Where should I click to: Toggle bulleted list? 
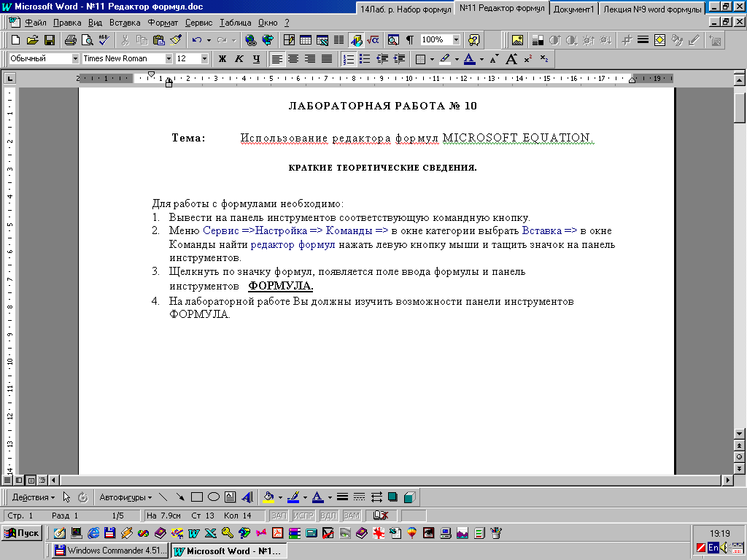[x=365, y=59]
